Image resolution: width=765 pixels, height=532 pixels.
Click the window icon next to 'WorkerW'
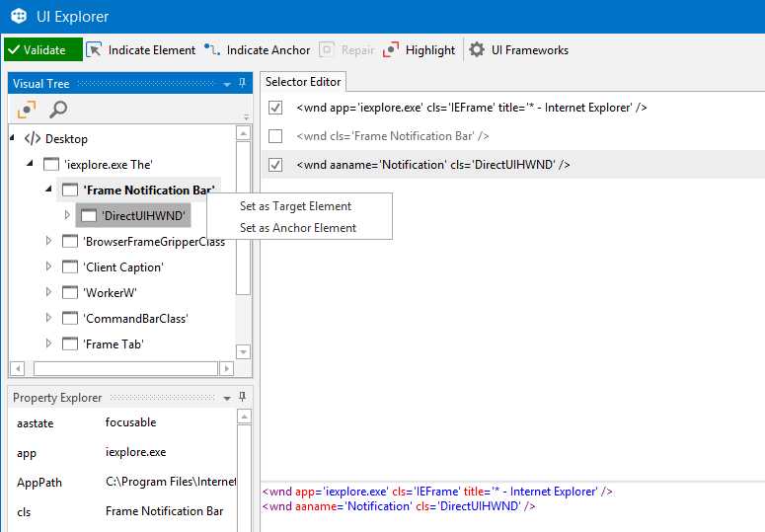[x=70, y=292]
